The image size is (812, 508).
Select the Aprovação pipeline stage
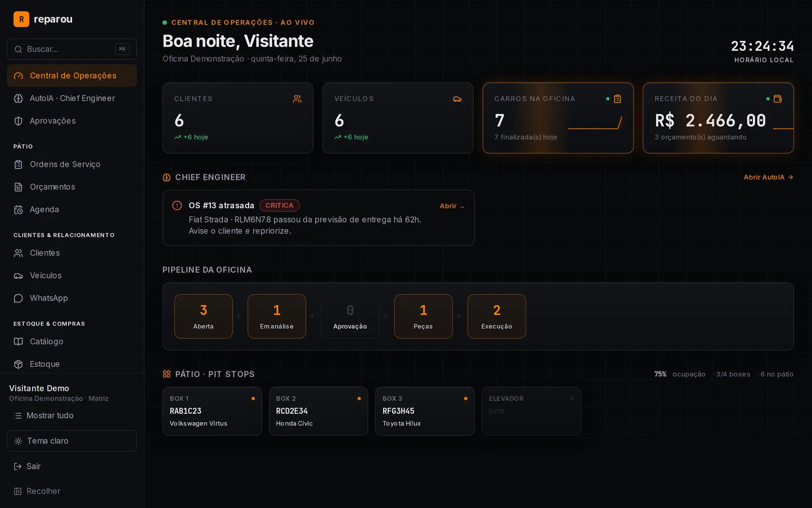350,316
